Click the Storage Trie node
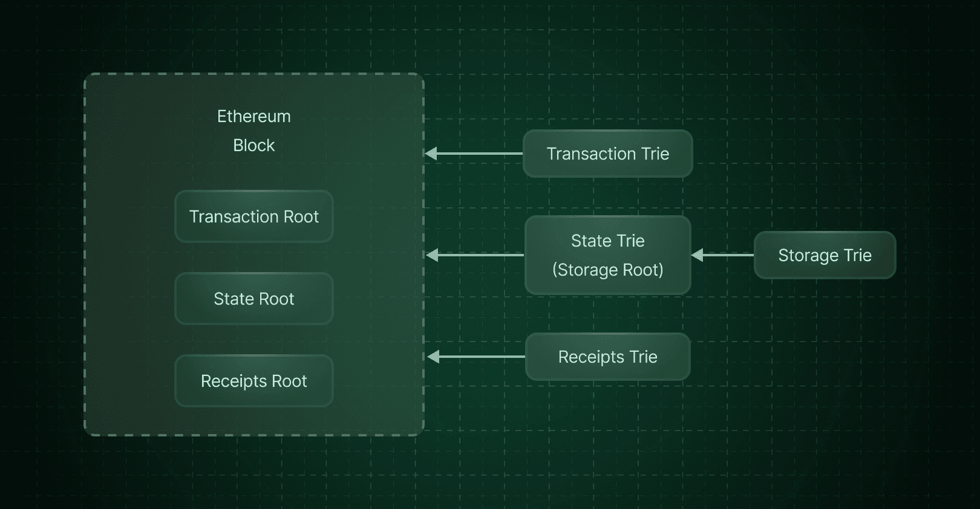This screenshot has width=980, height=509. [825, 255]
